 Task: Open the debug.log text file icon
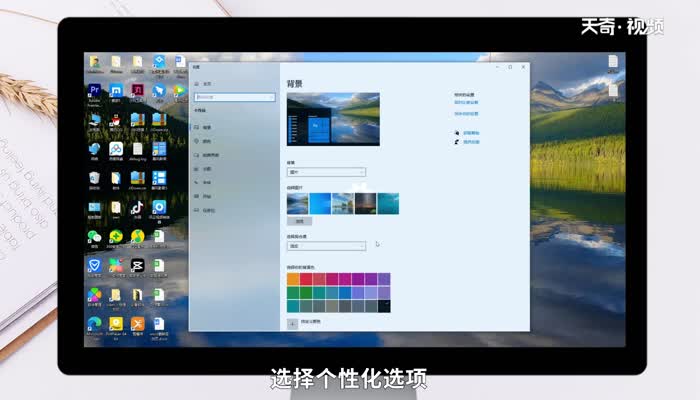point(138,151)
